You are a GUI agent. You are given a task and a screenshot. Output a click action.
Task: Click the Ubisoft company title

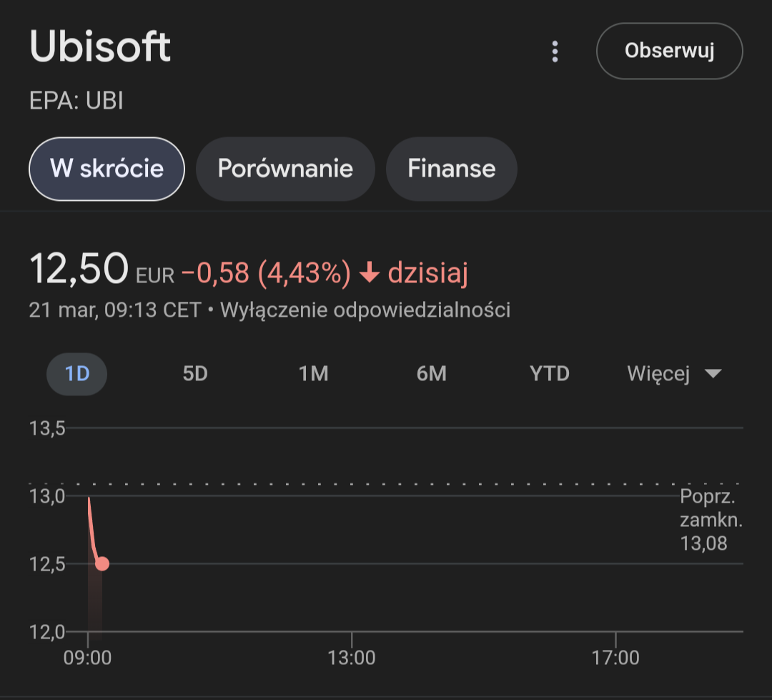coord(100,47)
